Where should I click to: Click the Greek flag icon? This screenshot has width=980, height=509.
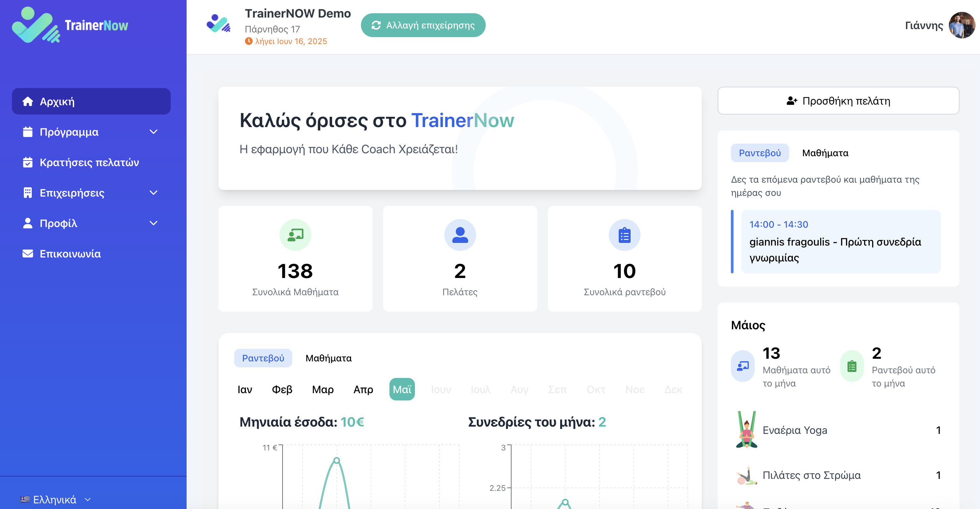point(25,499)
